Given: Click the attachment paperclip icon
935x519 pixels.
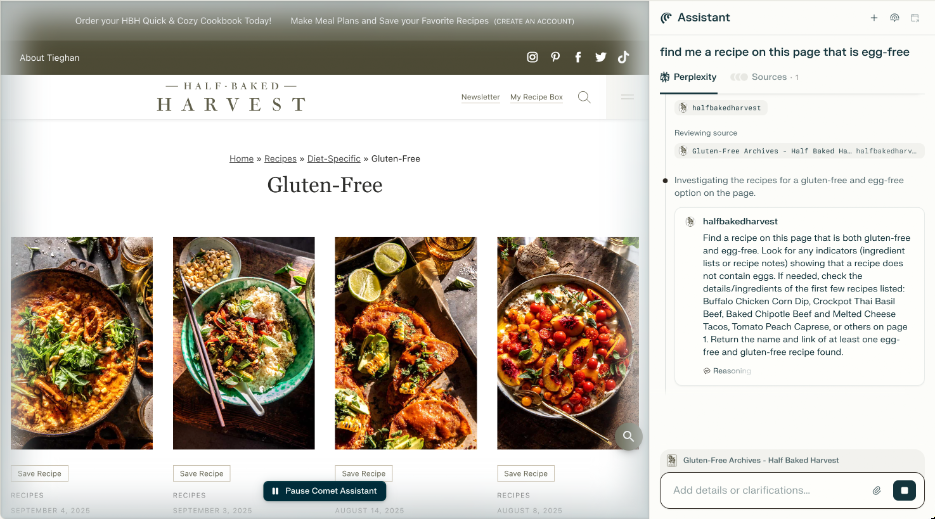Looking at the screenshot, I should pos(877,490).
